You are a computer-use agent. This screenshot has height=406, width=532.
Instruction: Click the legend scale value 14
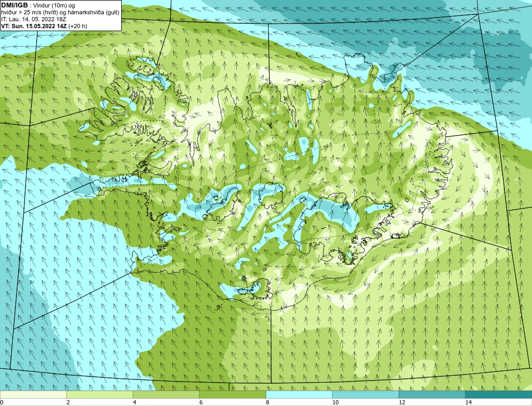[469, 402]
